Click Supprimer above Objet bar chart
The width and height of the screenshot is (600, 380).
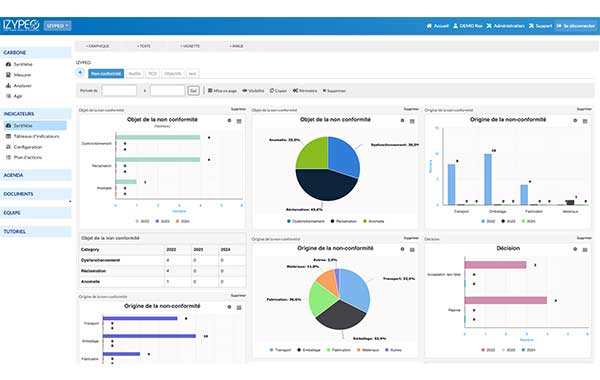[238, 109]
